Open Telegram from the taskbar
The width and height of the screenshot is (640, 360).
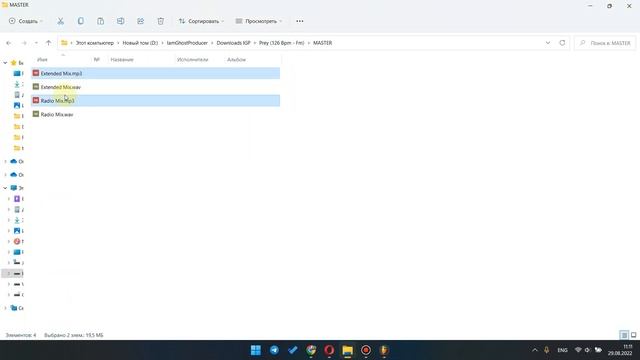(x=274, y=350)
